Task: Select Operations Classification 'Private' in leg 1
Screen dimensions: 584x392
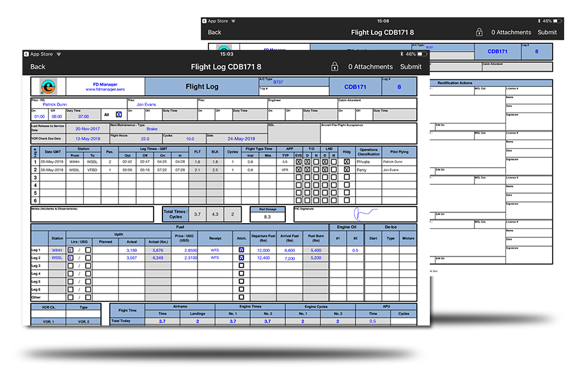Action: 368,162
